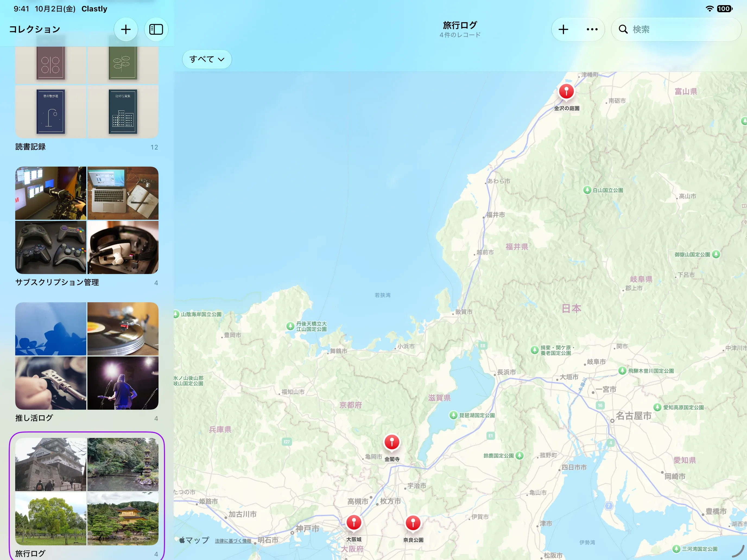The width and height of the screenshot is (747, 560).
Task: Add a new collection in sidebar
Action: 126,29
